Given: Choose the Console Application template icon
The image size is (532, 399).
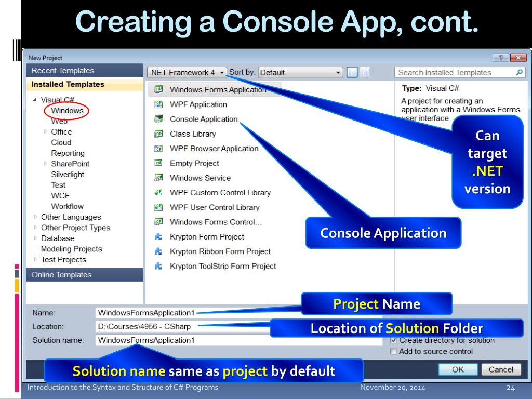Looking at the screenshot, I should 158,119.
